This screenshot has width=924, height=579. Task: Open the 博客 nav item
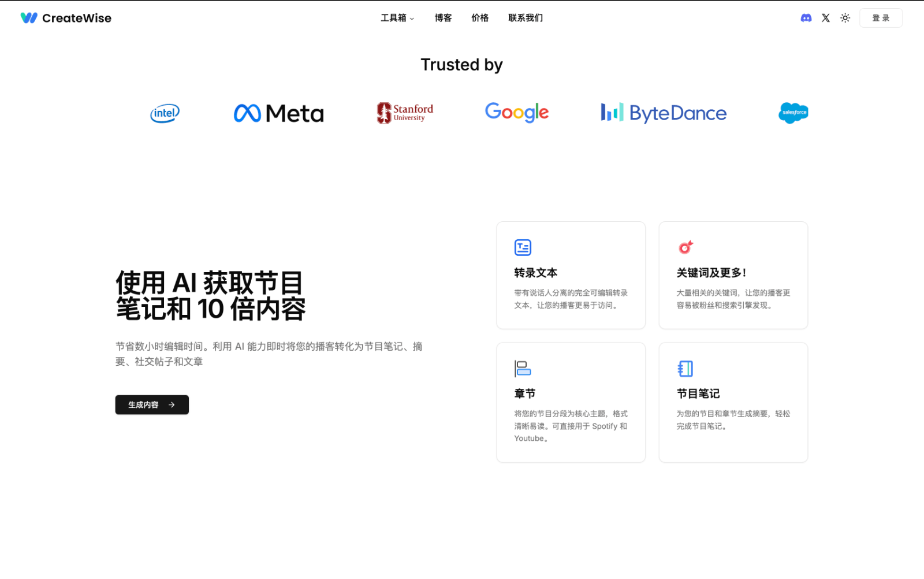click(444, 18)
